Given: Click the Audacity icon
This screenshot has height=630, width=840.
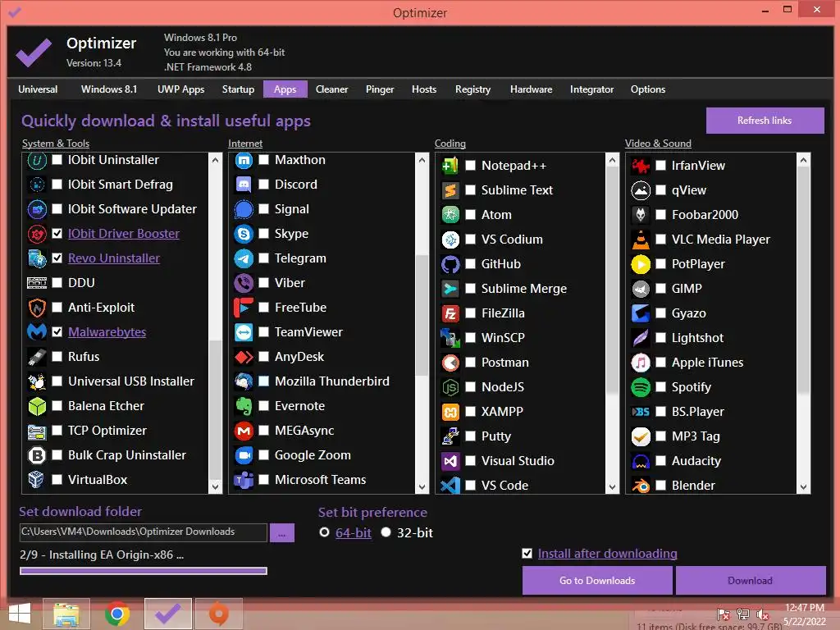Looking at the screenshot, I should (641, 461).
